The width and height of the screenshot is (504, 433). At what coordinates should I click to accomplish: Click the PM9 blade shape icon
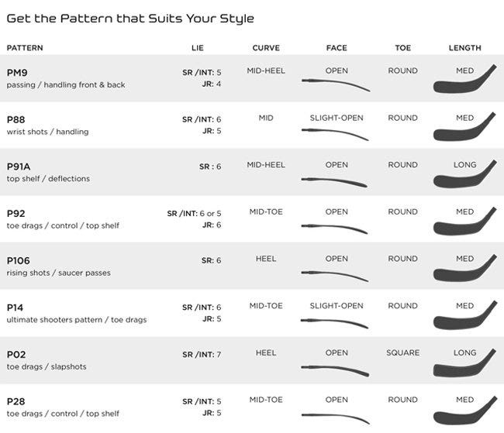tap(464, 81)
